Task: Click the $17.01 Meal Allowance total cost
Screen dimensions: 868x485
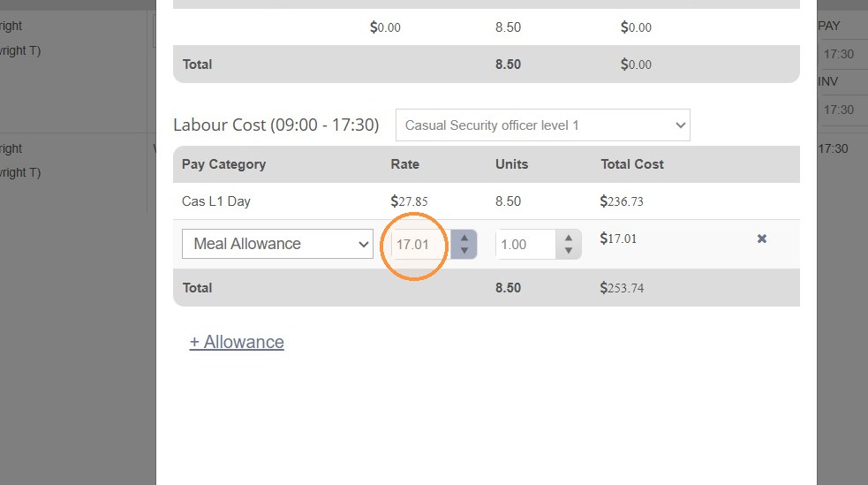Action: (618, 239)
